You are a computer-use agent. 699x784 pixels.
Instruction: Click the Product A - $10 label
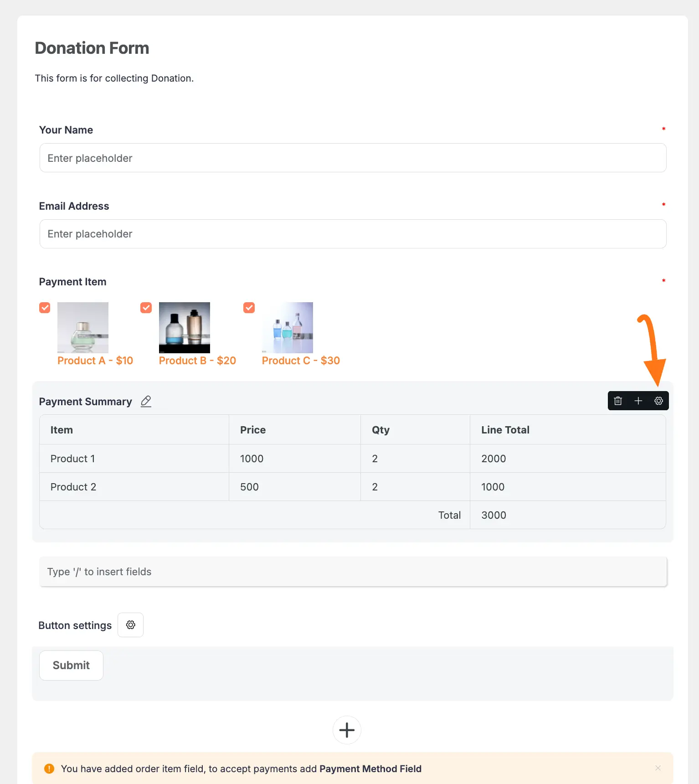coord(95,361)
